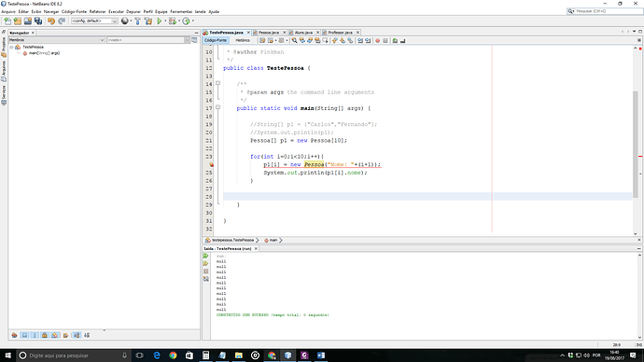Open the Chrome icon on the taskbar

[173, 355]
